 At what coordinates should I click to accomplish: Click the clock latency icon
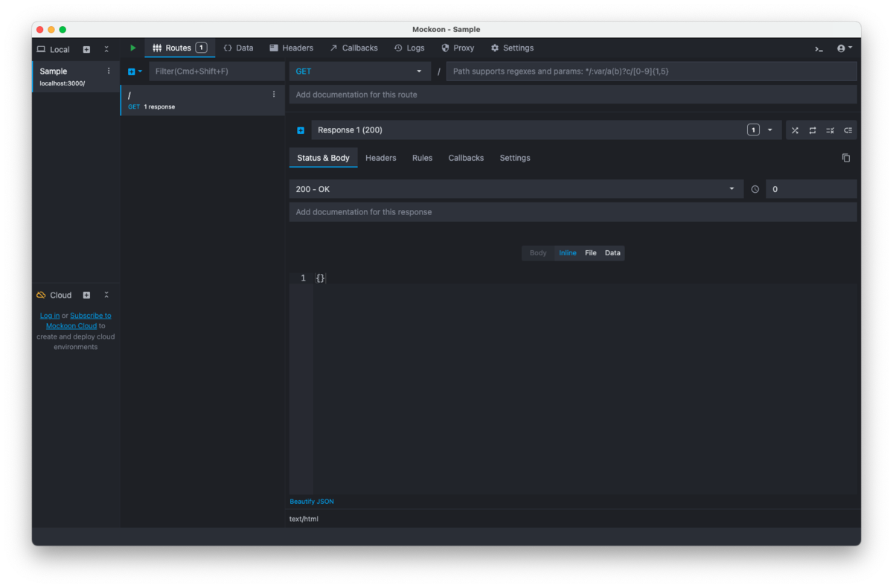[x=755, y=189]
